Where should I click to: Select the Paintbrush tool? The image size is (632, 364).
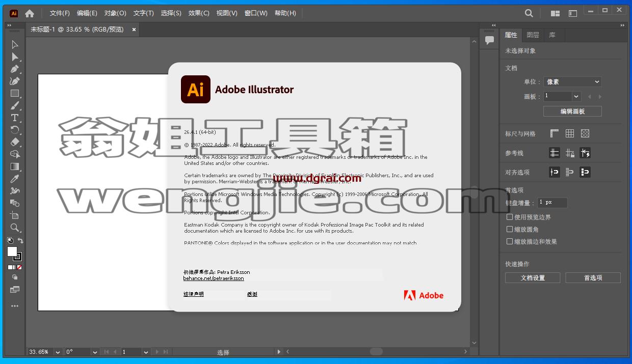pos(15,106)
